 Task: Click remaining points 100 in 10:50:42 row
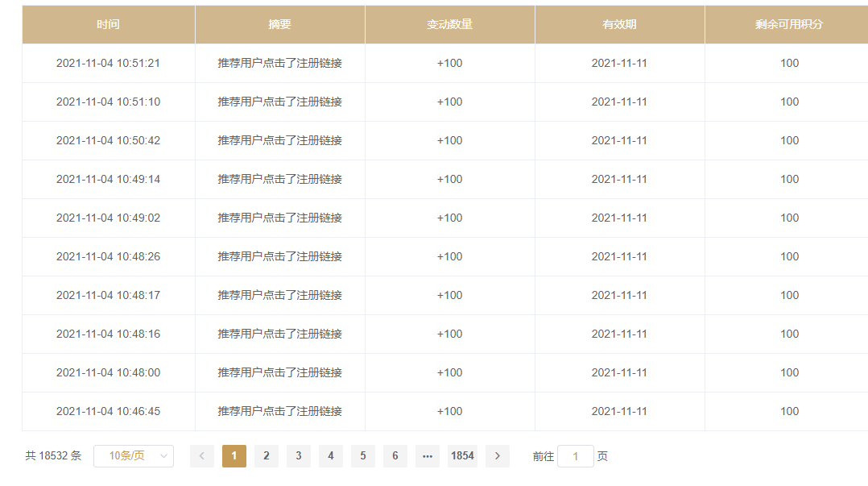point(789,141)
